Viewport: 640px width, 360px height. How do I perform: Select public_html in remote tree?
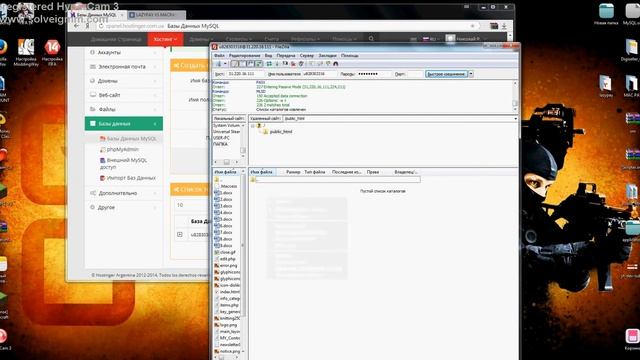pos(281,132)
